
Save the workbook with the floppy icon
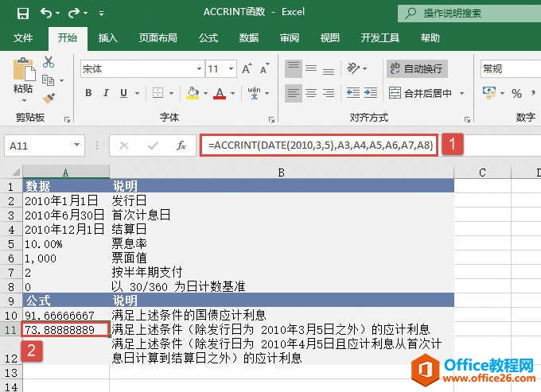(x=23, y=13)
